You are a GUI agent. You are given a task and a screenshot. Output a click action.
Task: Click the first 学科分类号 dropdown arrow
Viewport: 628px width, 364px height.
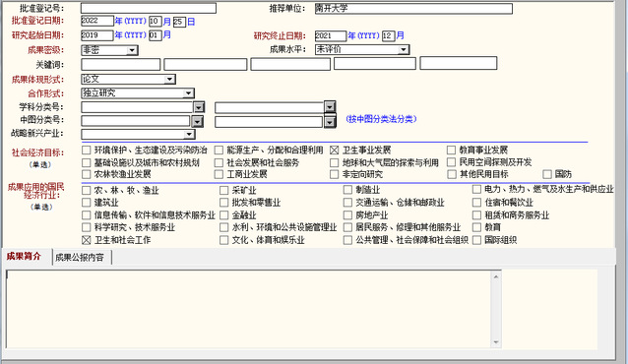tap(199, 107)
